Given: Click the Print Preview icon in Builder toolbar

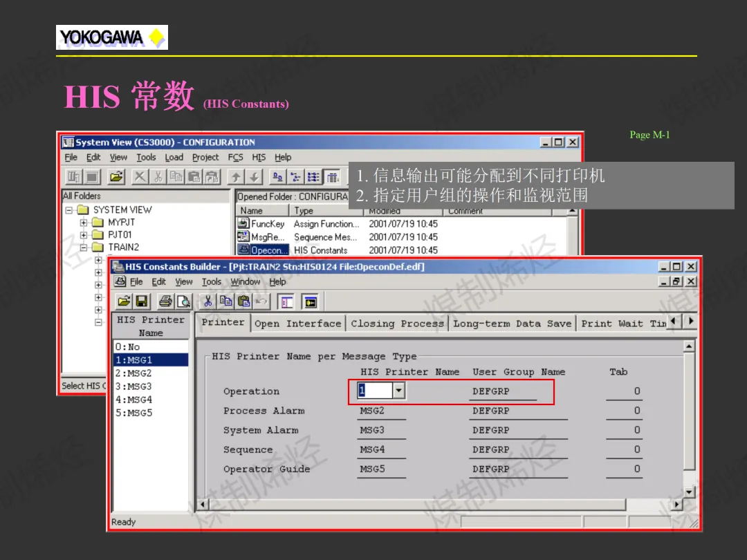Looking at the screenshot, I should 183,301.
